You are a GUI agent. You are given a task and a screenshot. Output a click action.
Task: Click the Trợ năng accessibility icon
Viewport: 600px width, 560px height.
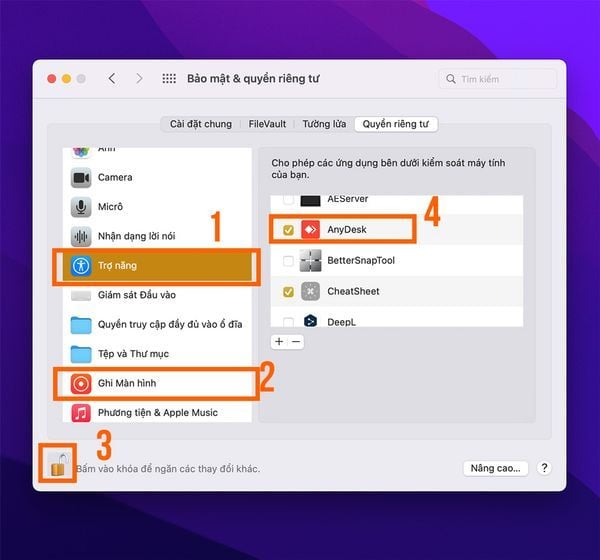coord(81,266)
